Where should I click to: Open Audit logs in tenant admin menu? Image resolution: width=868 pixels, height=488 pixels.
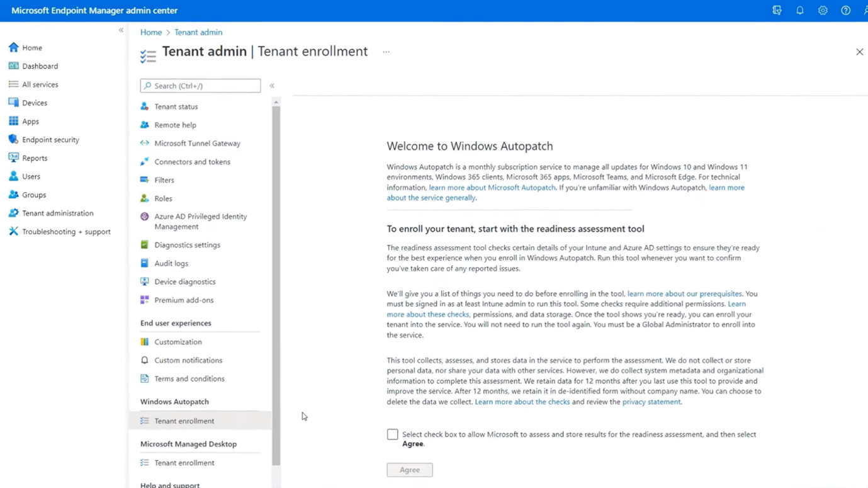click(x=171, y=263)
